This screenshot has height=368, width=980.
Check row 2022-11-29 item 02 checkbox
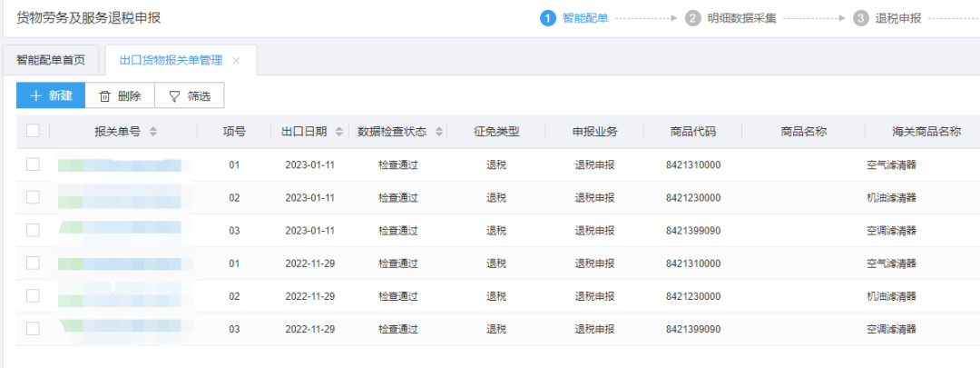pos(33,295)
